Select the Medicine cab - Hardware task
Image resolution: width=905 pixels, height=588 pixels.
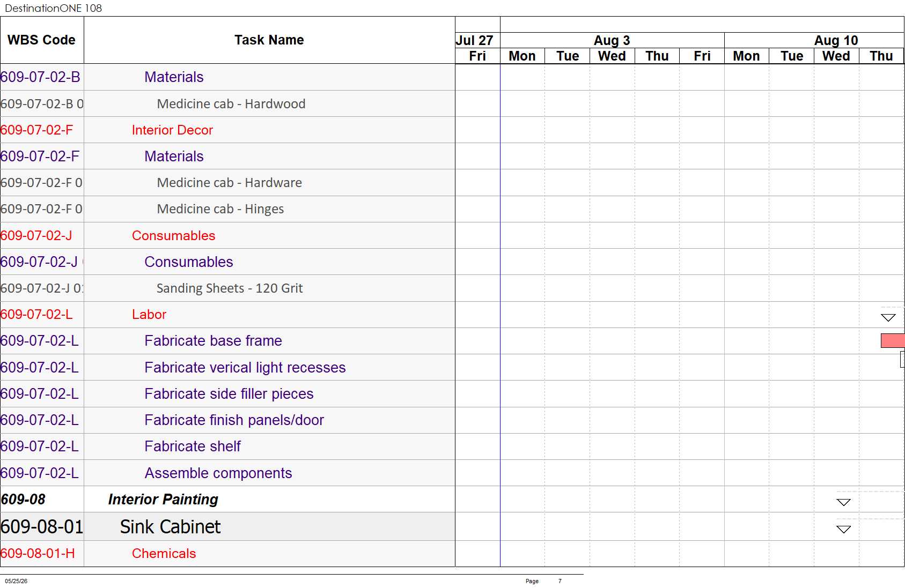(230, 183)
